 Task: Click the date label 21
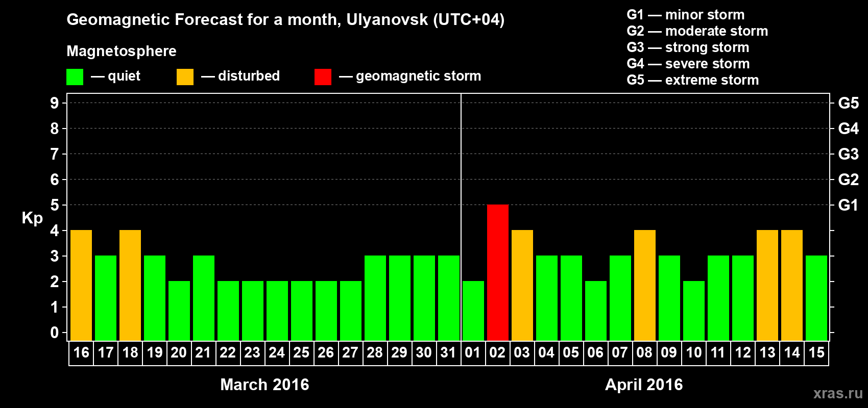pyautogui.click(x=203, y=352)
